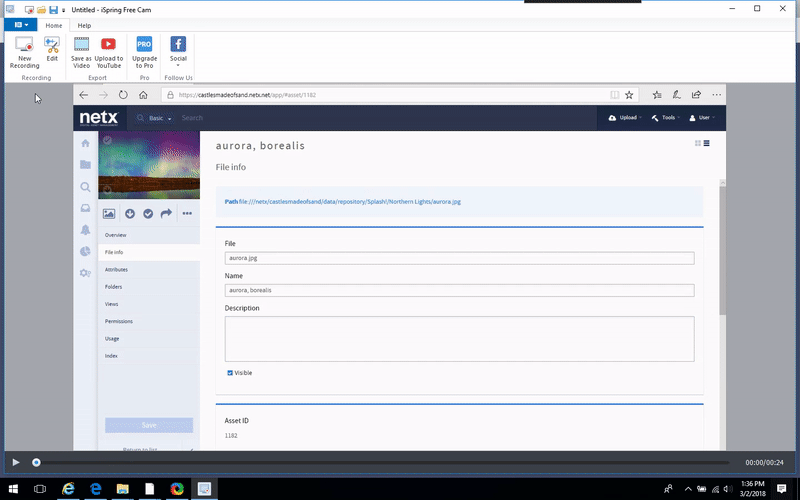Toggle the Visible checkbox
This screenshot has height=500, width=800.
click(230, 373)
